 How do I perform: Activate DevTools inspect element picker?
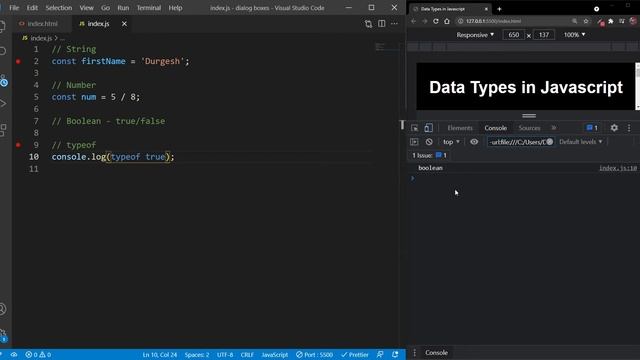tap(414, 128)
